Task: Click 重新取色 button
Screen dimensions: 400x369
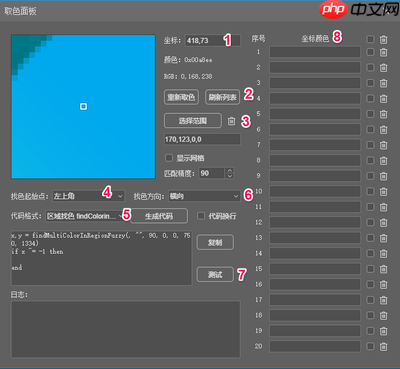Action: point(181,97)
